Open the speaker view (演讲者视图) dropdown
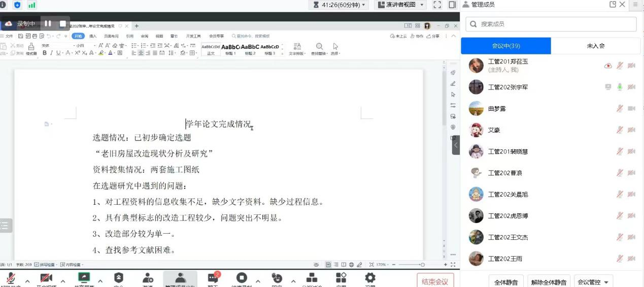 (x=400, y=5)
